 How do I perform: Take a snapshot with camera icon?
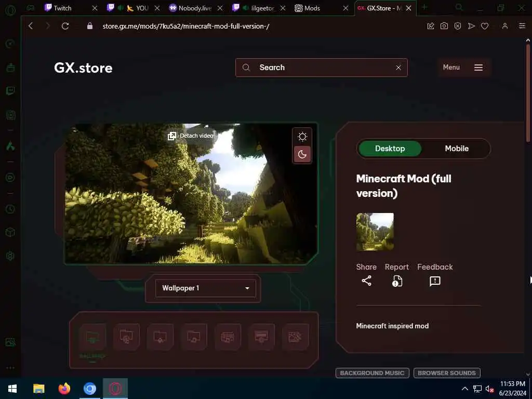(x=444, y=26)
